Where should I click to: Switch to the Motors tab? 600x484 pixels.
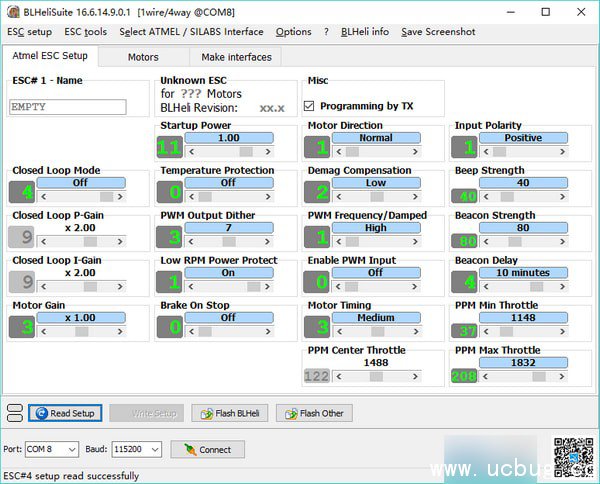click(143, 57)
